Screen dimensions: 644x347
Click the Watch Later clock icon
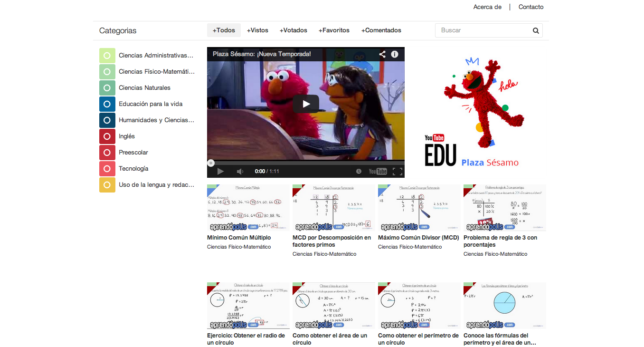(359, 172)
